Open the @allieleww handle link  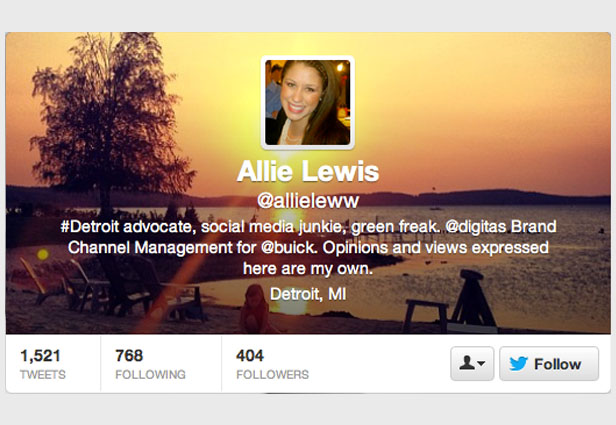[x=308, y=201]
